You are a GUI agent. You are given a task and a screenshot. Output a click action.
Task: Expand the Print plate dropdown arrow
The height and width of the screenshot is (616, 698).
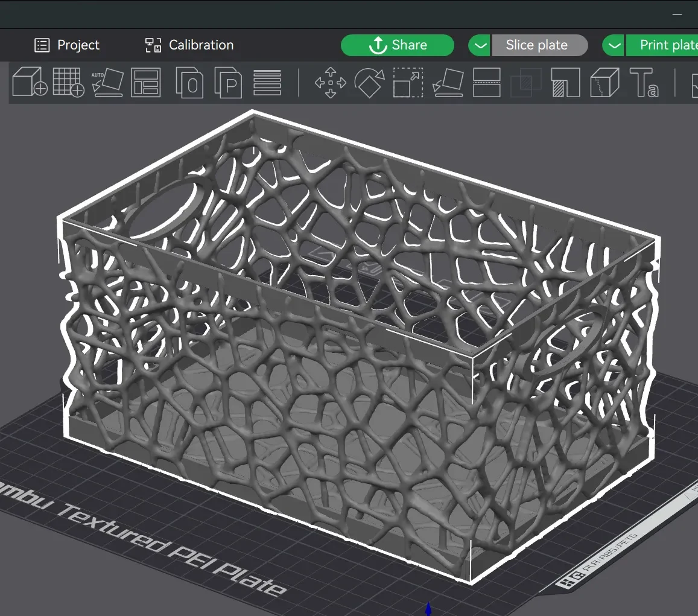614,45
